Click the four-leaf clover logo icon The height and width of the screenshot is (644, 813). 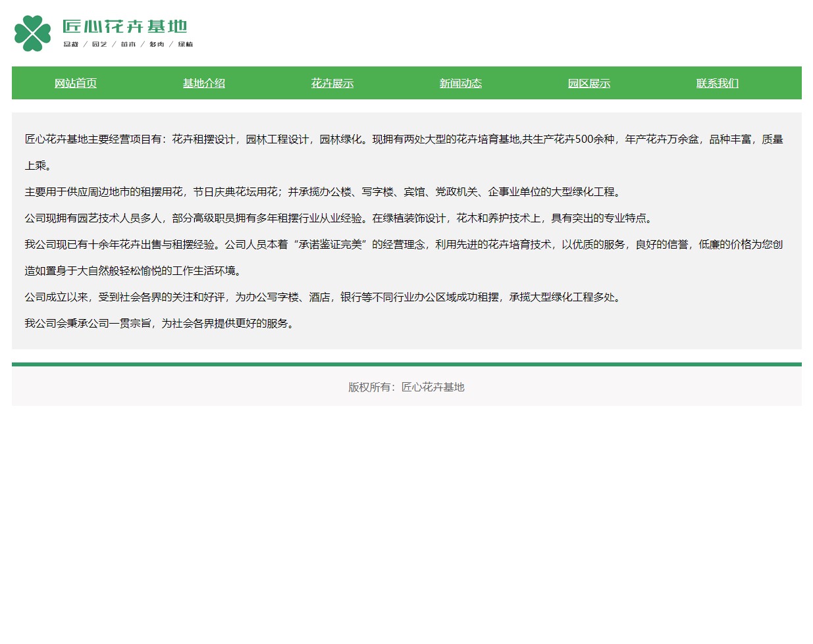(32, 33)
